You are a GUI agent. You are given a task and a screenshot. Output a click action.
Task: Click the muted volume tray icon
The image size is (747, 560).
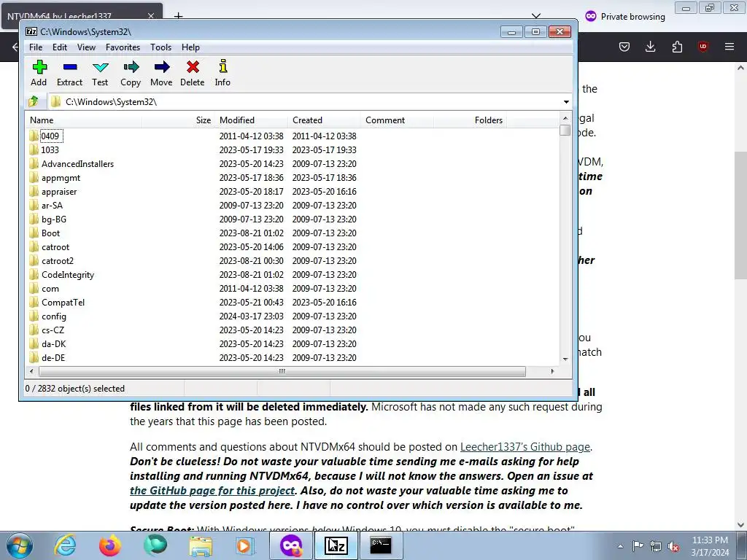673,547
